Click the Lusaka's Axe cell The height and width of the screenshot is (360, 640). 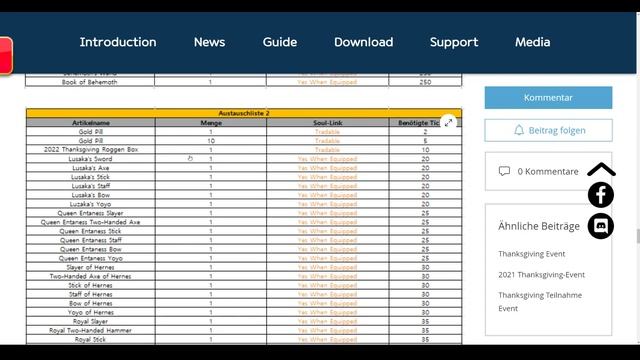(91, 168)
